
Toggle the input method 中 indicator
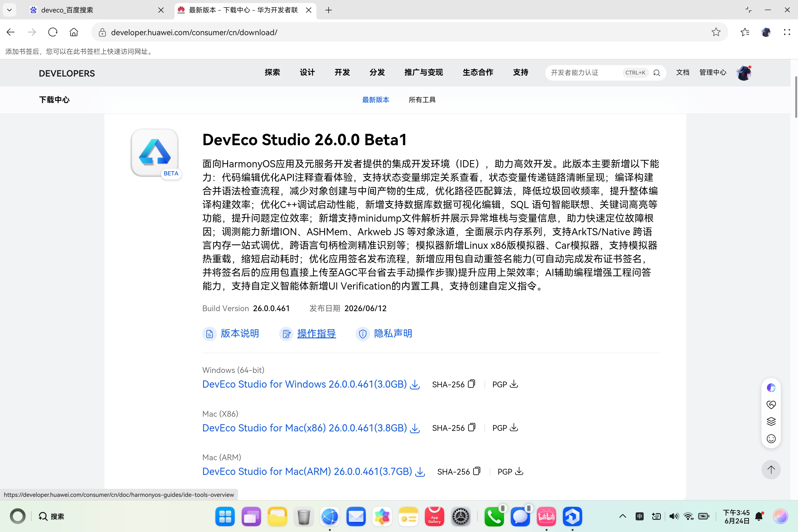(640, 516)
